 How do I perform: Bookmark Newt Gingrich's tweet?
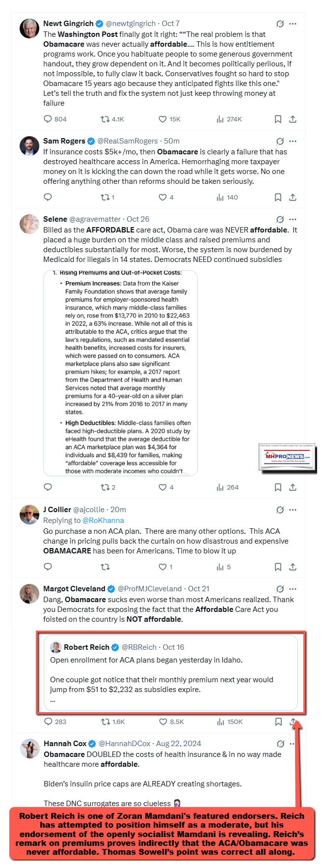(x=278, y=119)
